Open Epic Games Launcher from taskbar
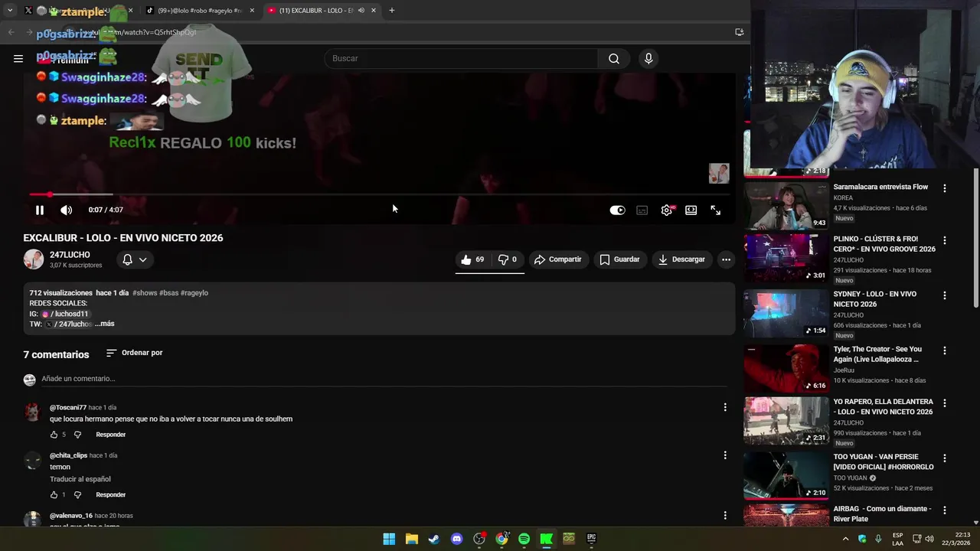This screenshot has width=980, height=551. click(591, 539)
